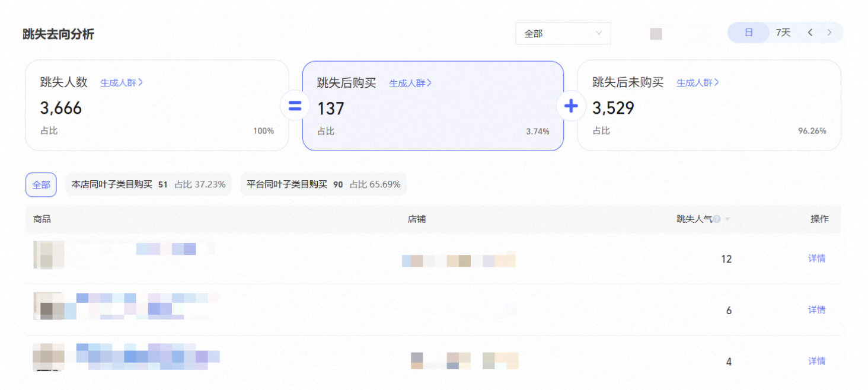Click the previous date arrow icon
Screen dimensions: 868x390
click(x=810, y=33)
